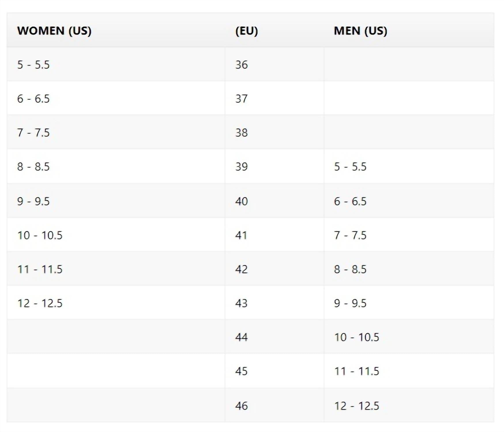Click the WOMEN (US) column header
Image resolution: width=504 pixels, height=432 pixels.
click(54, 31)
